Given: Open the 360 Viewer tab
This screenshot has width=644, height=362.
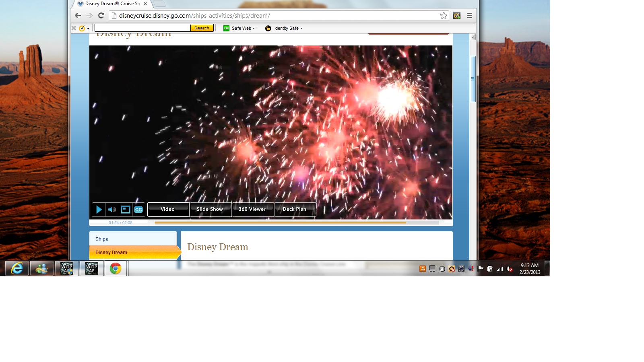Looking at the screenshot, I should click(x=252, y=209).
